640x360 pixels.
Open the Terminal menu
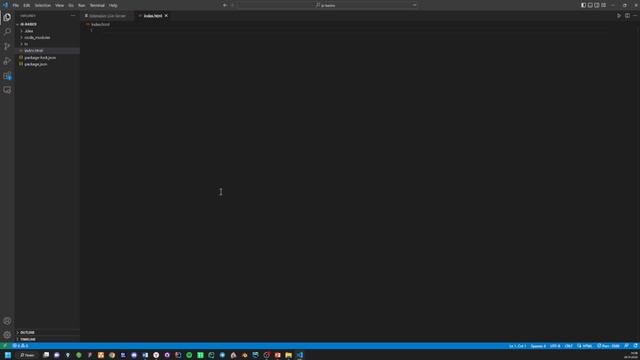pyautogui.click(x=97, y=5)
